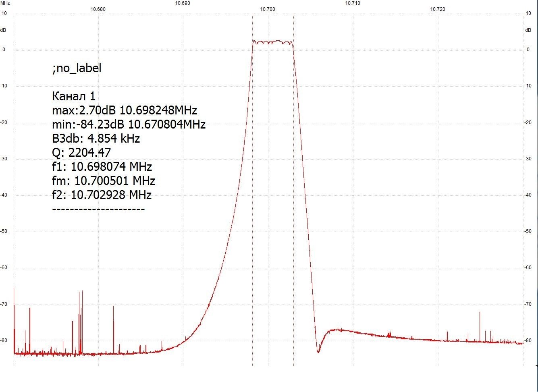Select the f1: 10.698074 MHz line

click(x=102, y=166)
